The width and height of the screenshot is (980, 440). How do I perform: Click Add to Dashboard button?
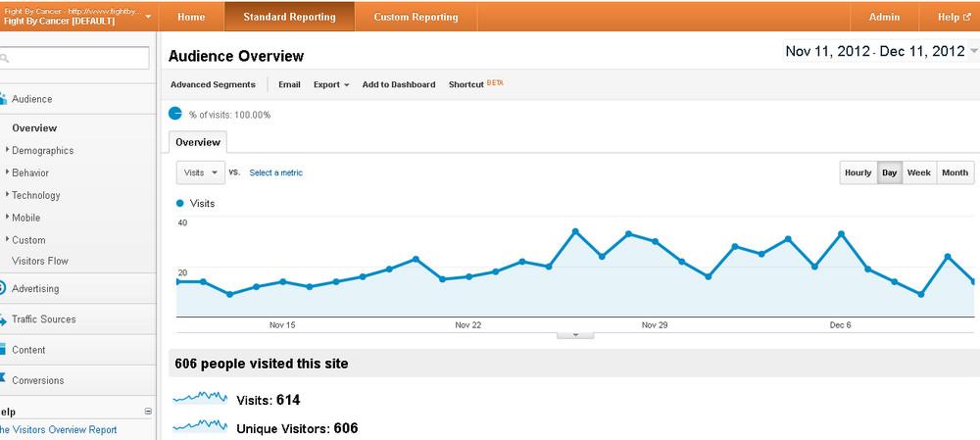tap(399, 84)
